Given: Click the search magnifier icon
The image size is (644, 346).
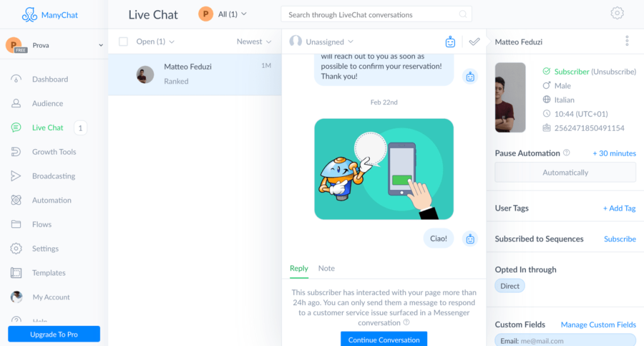Looking at the screenshot, I should 463,14.
